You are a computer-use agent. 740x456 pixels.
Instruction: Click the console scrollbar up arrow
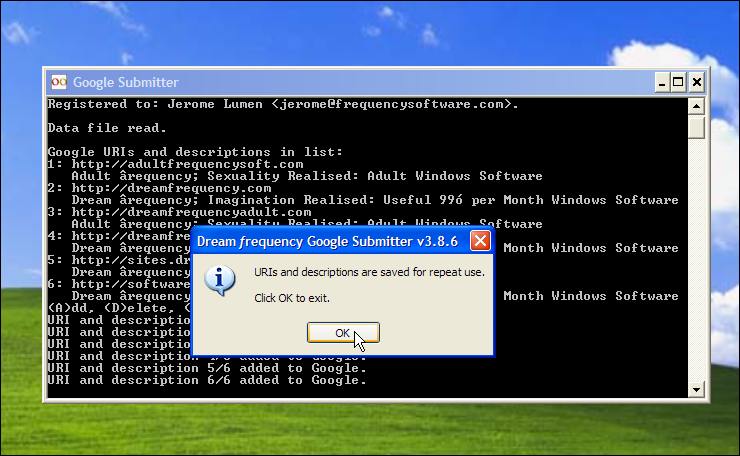click(x=697, y=106)
